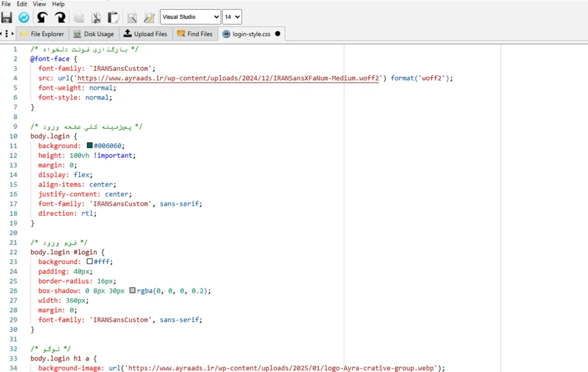Click the '@font-face' rule text
This screenshot has width=588, height=372.
click(50, 59)
